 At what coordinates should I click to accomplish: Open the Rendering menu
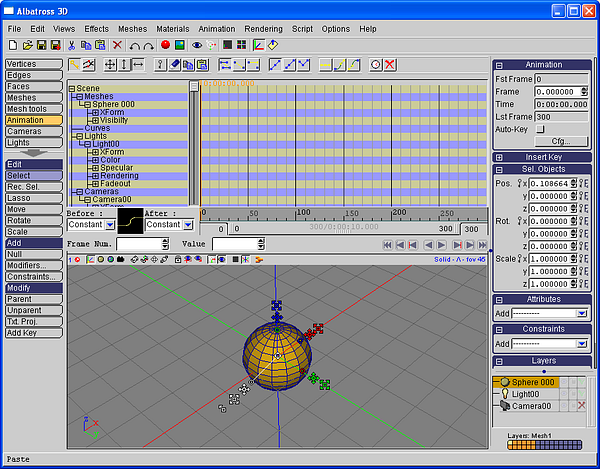[x=263, y=29]
